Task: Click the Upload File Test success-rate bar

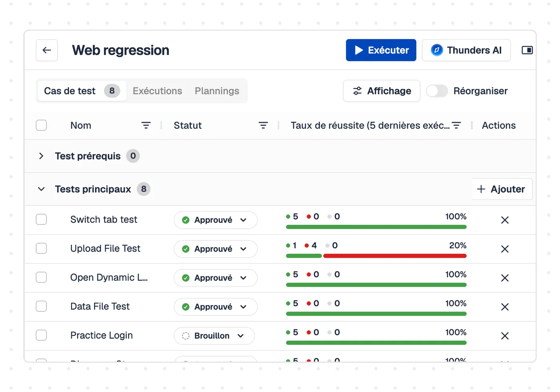Action: point(376,256)
